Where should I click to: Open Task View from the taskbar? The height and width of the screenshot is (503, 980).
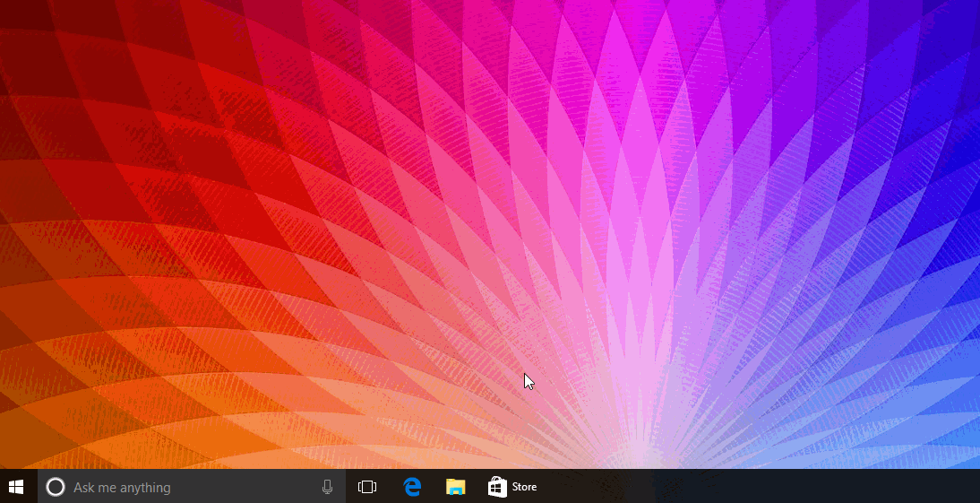coord(367,487)
